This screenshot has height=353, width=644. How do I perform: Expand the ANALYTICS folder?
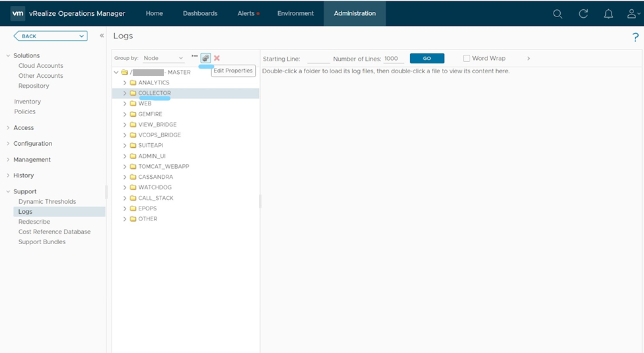click(x=124, y=82)
